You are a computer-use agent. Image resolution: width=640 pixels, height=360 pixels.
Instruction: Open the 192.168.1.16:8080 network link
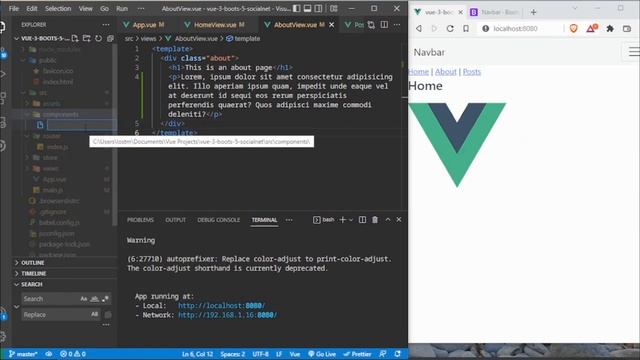click(x=227, y=315)
